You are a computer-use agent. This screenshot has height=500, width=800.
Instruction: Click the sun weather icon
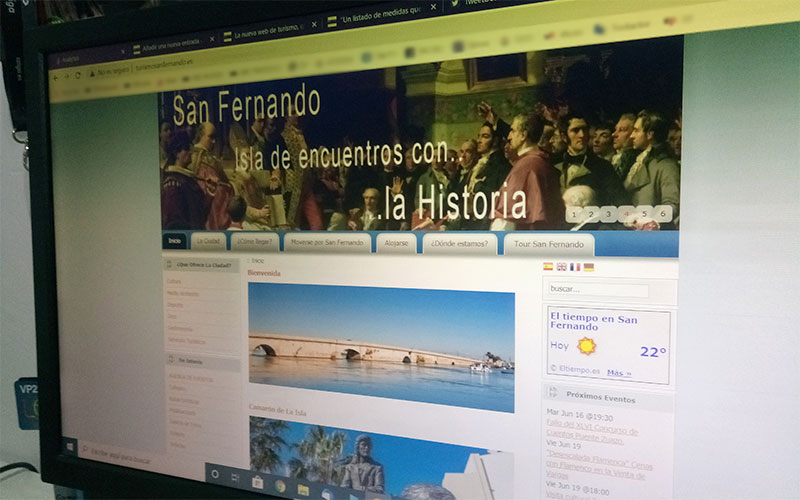pyautogui.click(x=586, y=346)
